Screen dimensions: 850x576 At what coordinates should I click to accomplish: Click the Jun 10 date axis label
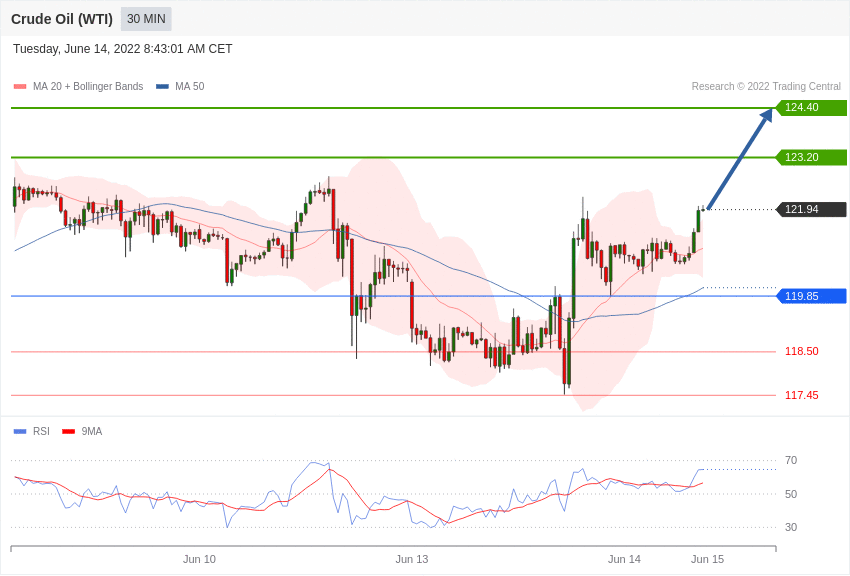199,559
